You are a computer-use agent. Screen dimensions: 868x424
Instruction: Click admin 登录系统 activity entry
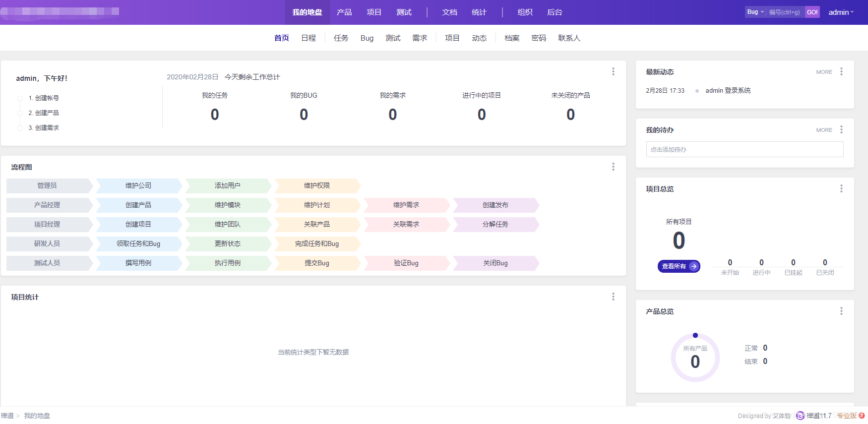coord(728,90)
